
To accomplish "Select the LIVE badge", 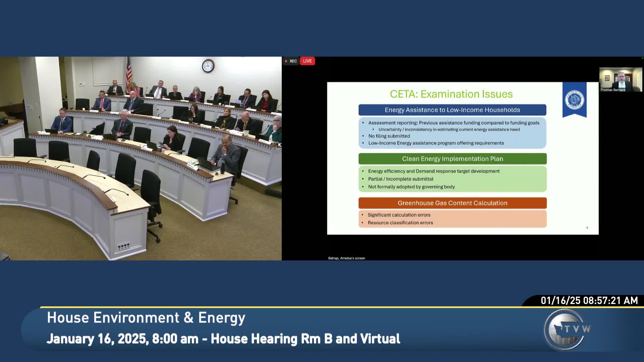I will coord(307,61).
